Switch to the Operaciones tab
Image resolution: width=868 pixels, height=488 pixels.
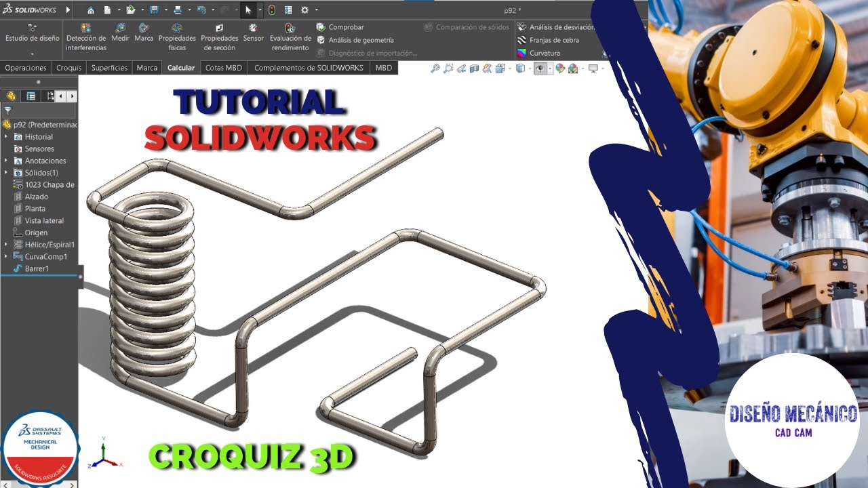(x=26, y=68)
